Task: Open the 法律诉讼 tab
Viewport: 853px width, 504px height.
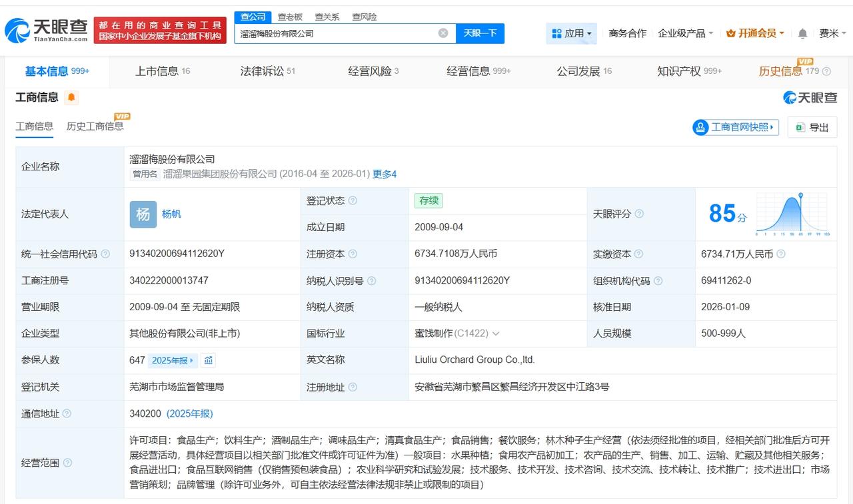Action: pyautogui.click(x=268, y=71)
